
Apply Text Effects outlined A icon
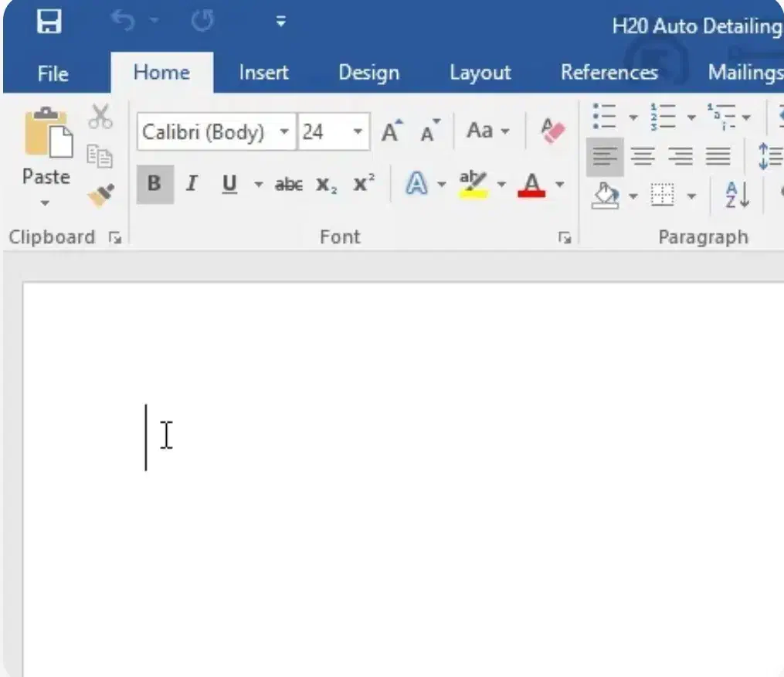point(416,184)
